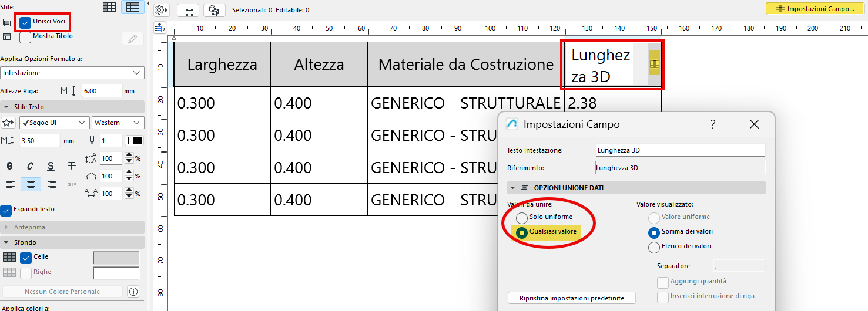This screenshot has width=868, height=311.
Task: Click the select in 2D view icon
Action: click(187, 10)
